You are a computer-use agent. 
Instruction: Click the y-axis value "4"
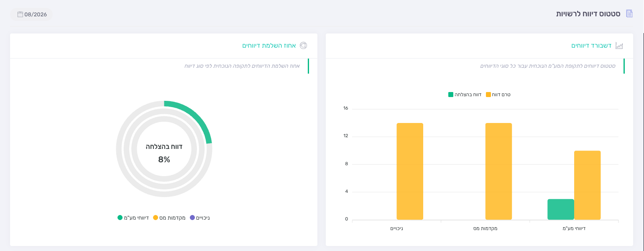tap(346, 192)
